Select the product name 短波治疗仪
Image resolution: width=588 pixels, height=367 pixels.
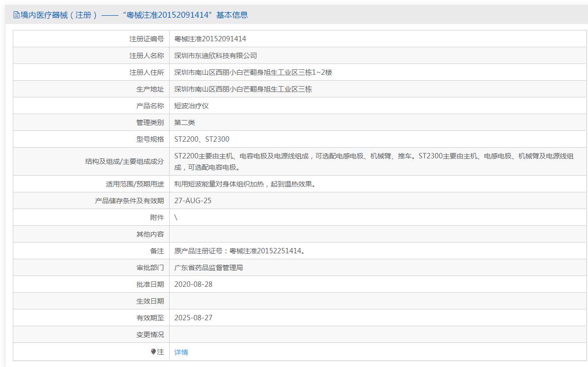tap(192, 106)
